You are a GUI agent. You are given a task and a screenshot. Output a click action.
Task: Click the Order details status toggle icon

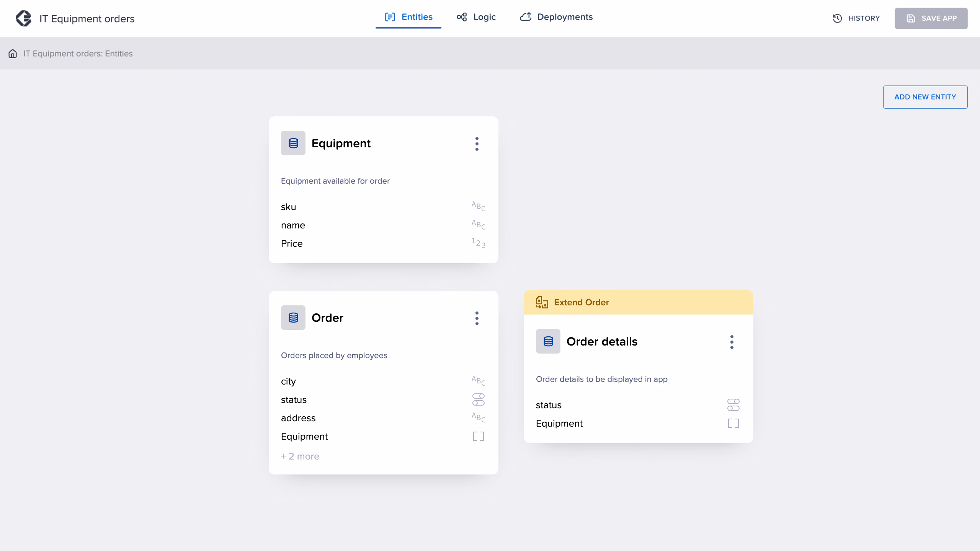[733, 405]
